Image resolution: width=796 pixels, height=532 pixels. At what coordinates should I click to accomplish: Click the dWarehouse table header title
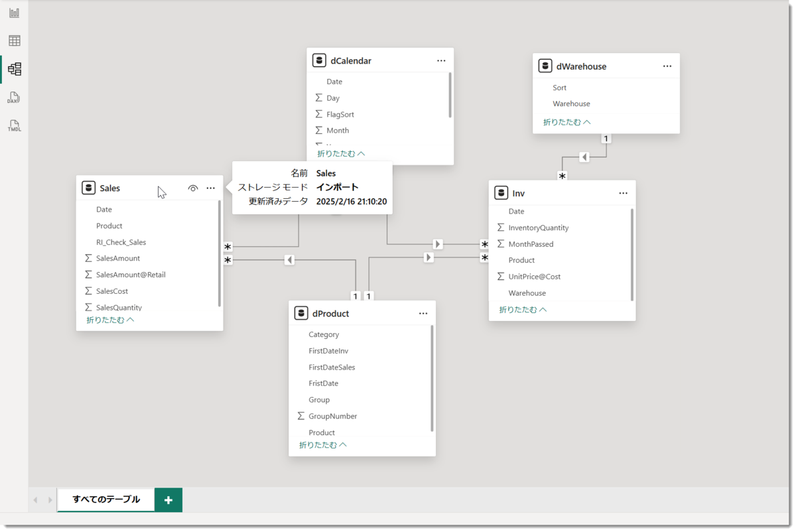[581, 66]
